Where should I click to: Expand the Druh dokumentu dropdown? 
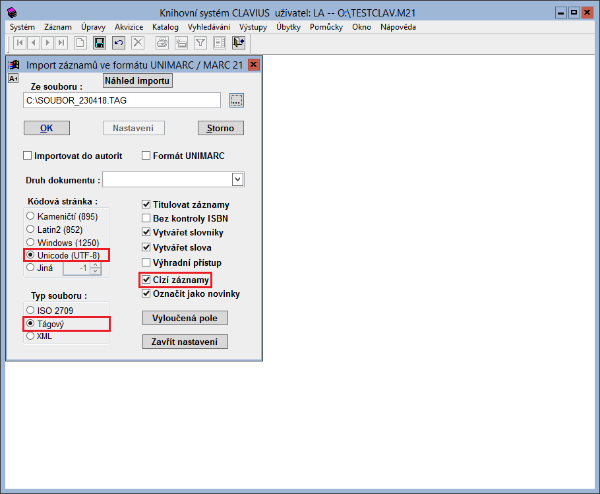point(238,180)
